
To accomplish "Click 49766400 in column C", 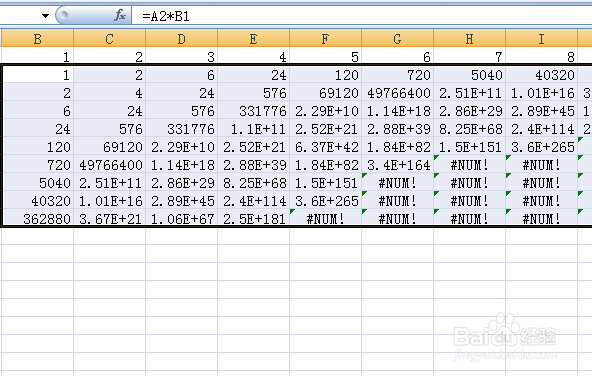I will click(x=109, y=165).
